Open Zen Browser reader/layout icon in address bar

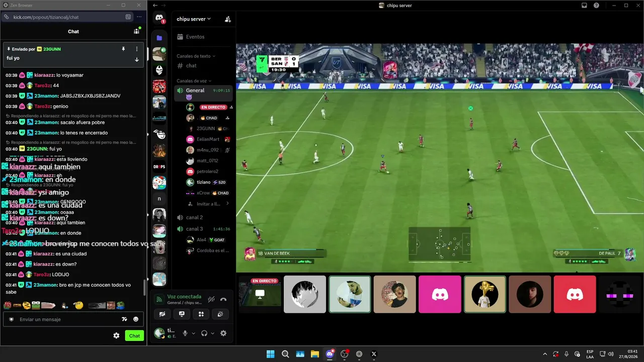coord(128,17)
